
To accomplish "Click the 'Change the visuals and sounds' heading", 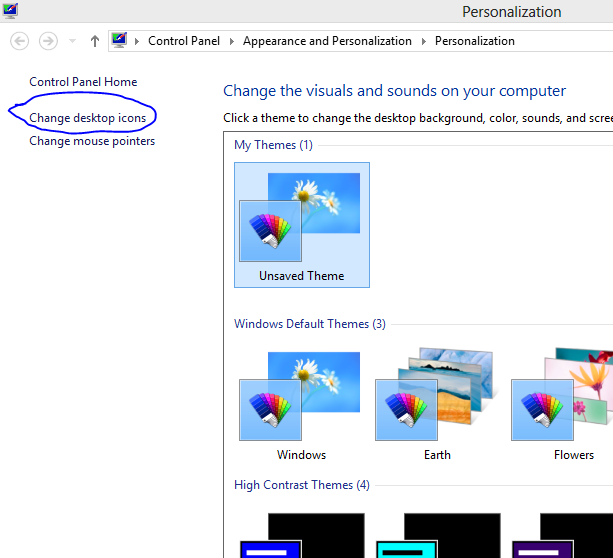I will click(394, 91).
